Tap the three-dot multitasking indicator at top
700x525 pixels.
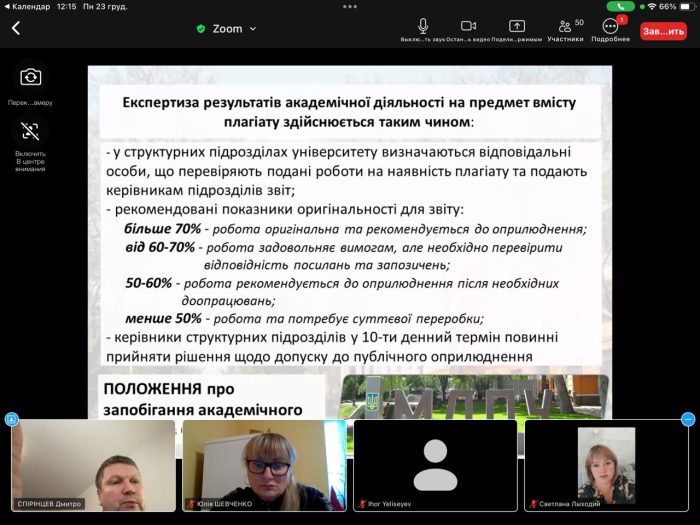click(349, 6)
